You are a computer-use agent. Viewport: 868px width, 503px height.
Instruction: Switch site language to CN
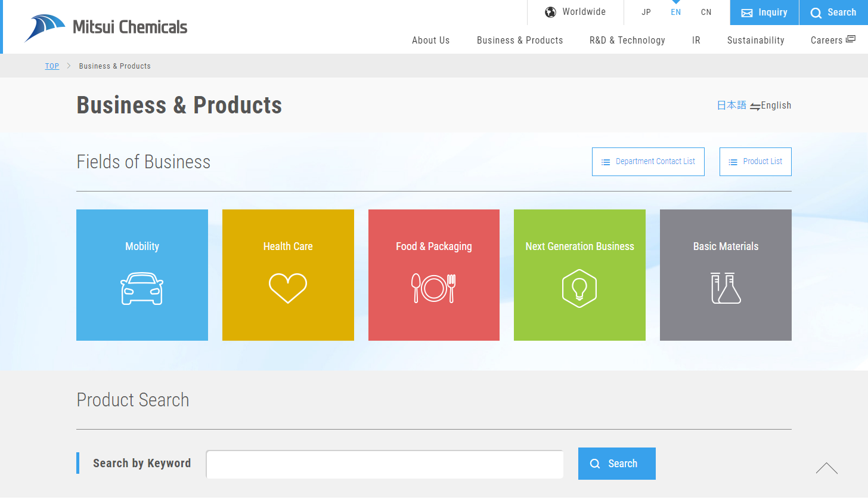tap(706, 12)
